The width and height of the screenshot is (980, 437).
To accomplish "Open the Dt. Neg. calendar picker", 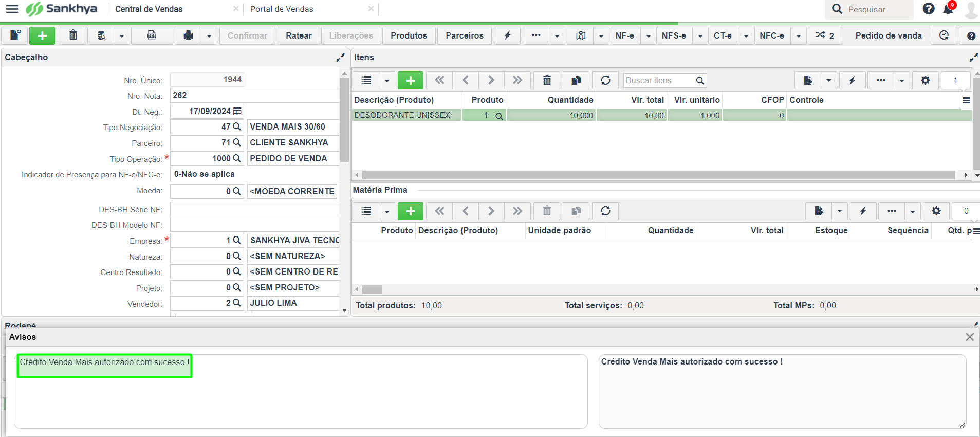I will [237, 111].
